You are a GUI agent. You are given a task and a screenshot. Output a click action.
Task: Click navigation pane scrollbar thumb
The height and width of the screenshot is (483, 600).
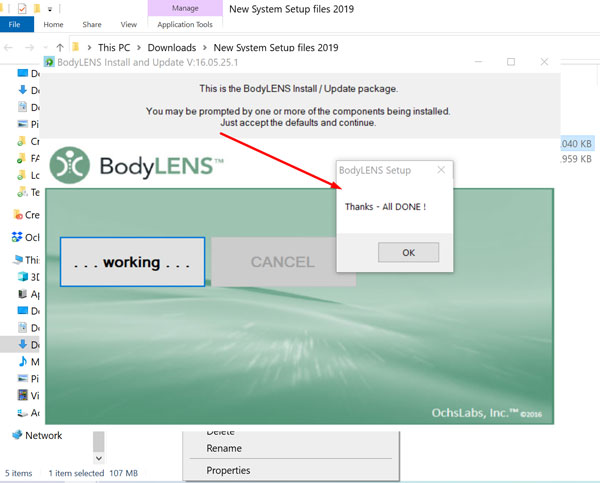tap(98, 442)
